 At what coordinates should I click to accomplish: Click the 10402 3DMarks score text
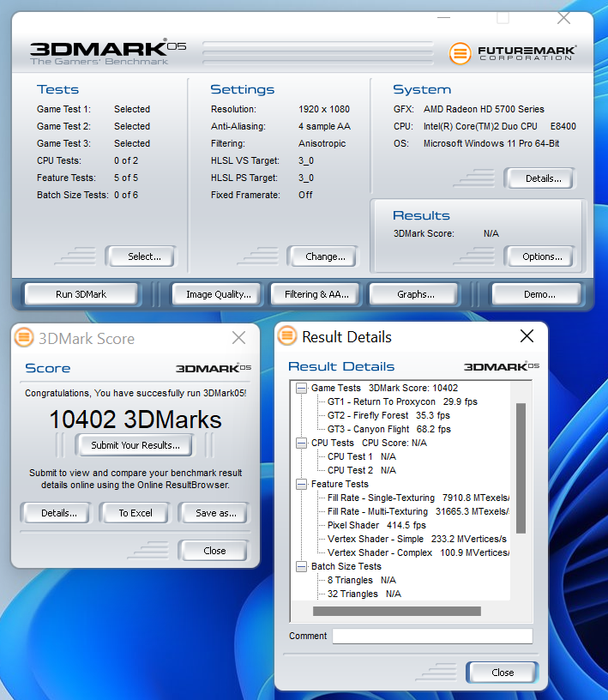(135, 419)
